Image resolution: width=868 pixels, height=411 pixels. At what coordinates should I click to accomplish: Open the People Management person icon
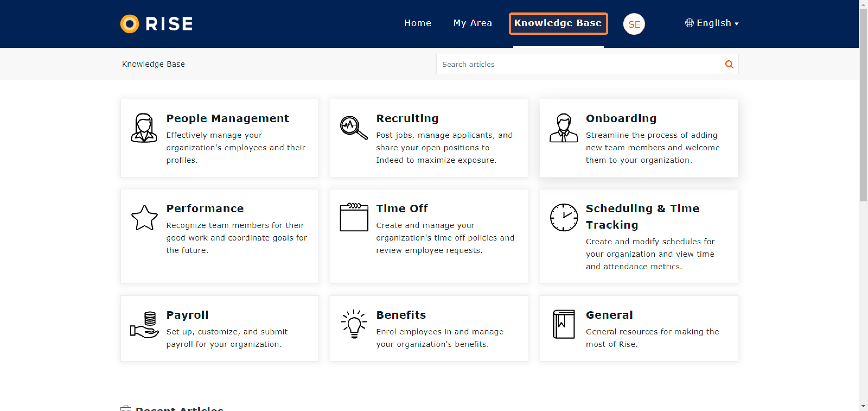point(144,128)
